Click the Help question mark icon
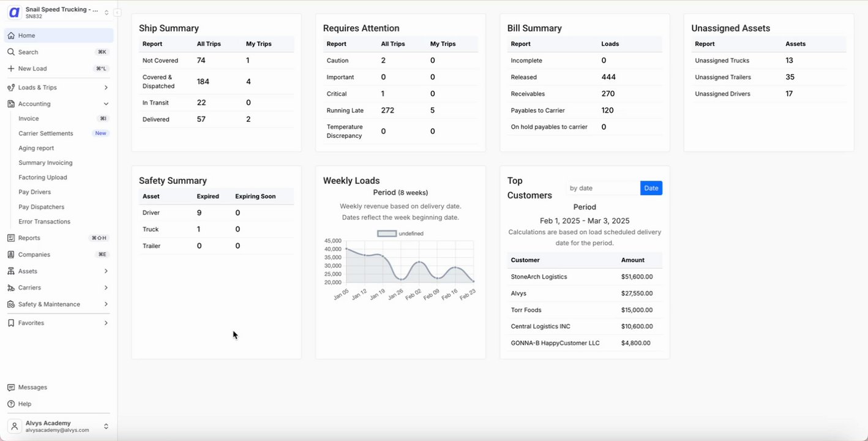The image size is (868, 441). pos(11,404)
